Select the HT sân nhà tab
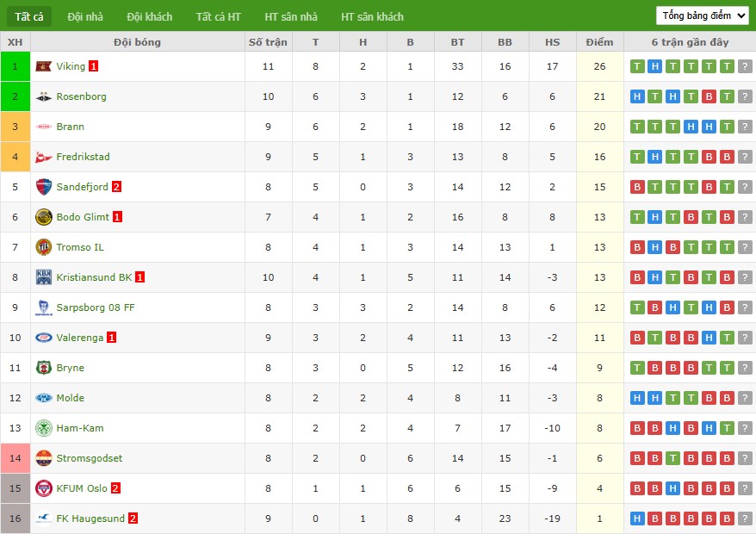The image size is (756, 534). (291, 17)
